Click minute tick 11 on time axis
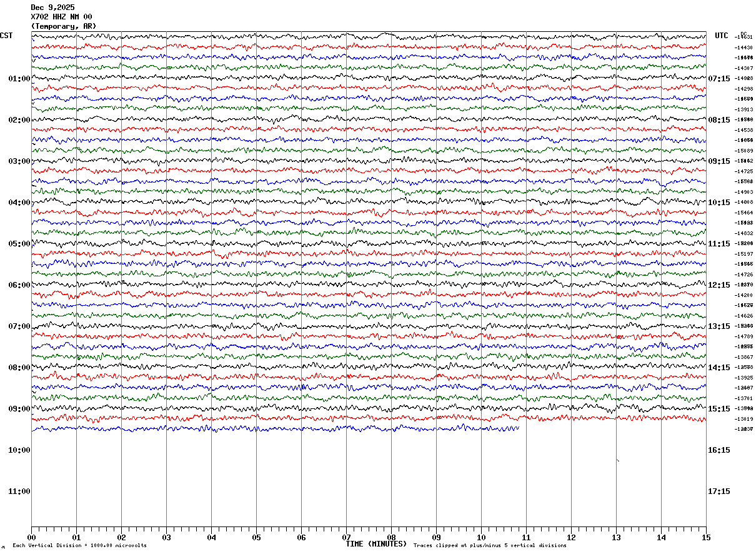Viewport: 756px width, 554px height. click(526, 538)
